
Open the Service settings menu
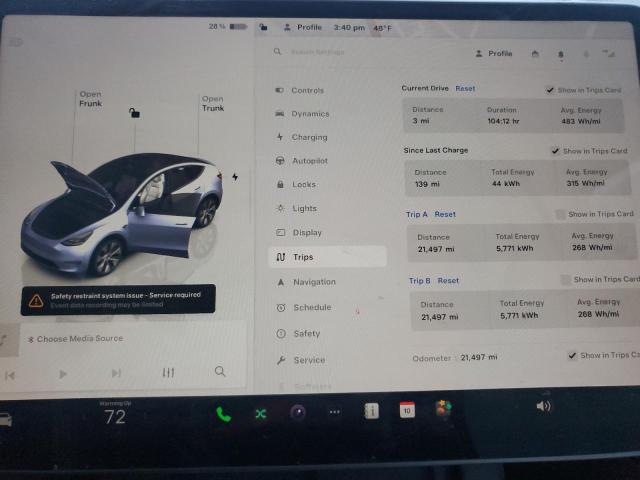[x=301, y=360]
